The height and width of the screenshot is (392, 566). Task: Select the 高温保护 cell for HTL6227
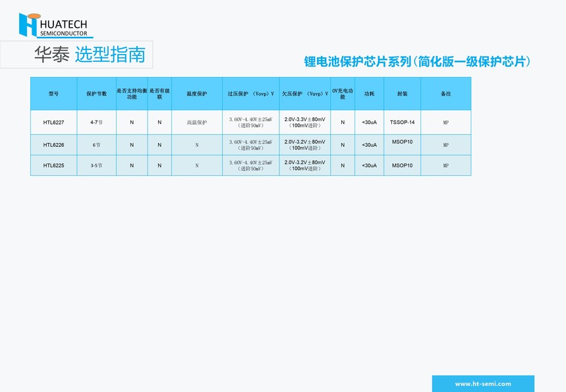pyautogui.click(x=197, y=123)
